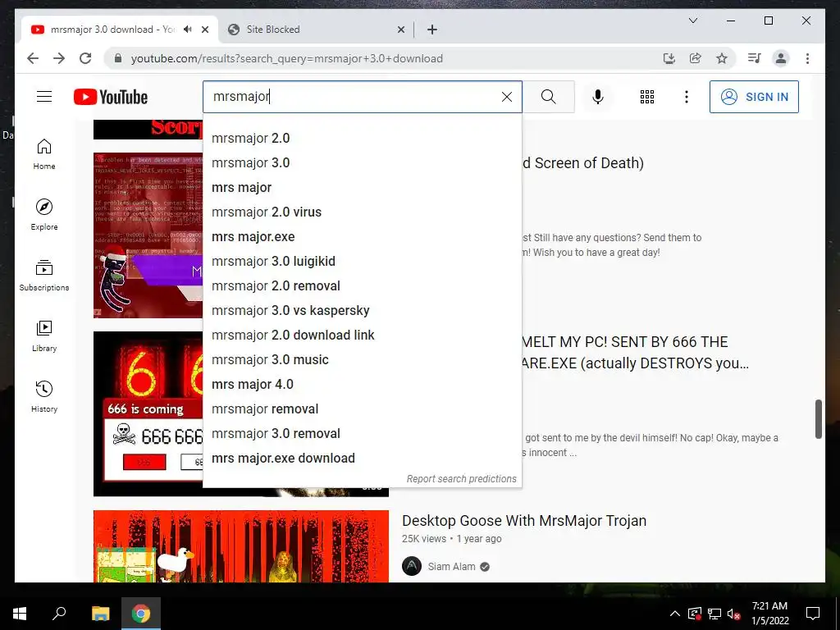Open taskbar volume control
840x630 pixels.
pos(733,614)
